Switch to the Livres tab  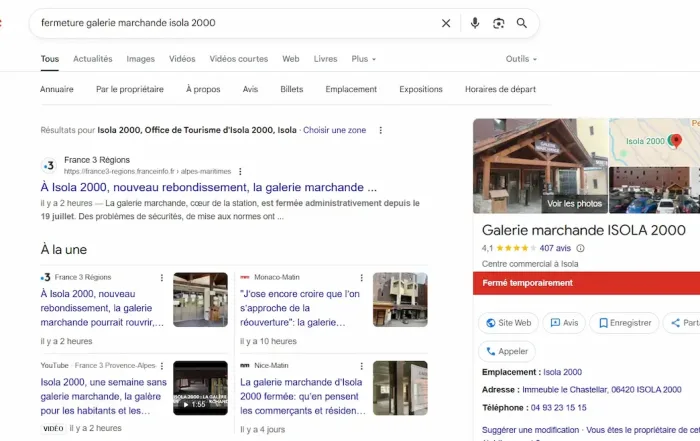pos(325,59)
